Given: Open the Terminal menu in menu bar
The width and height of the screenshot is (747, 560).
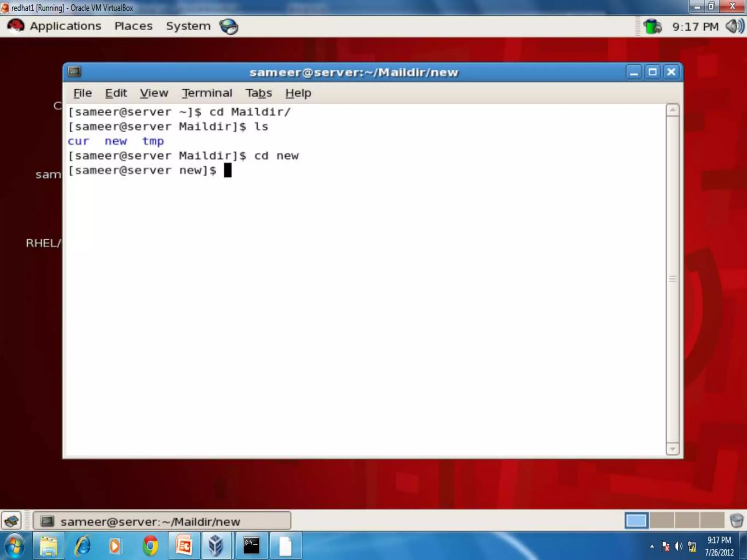Looking at the screenshot, I should (207, 93).
